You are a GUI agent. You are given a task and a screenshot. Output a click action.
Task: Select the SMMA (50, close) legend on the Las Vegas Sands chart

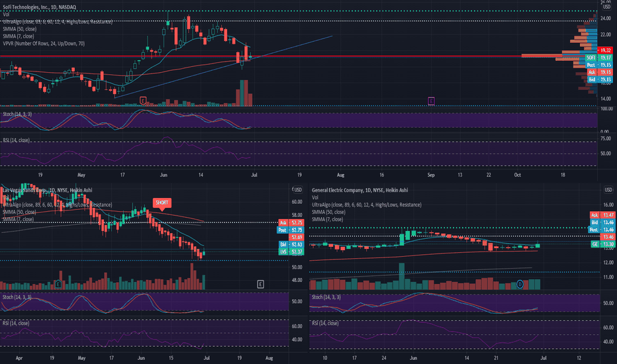point(19,212)
